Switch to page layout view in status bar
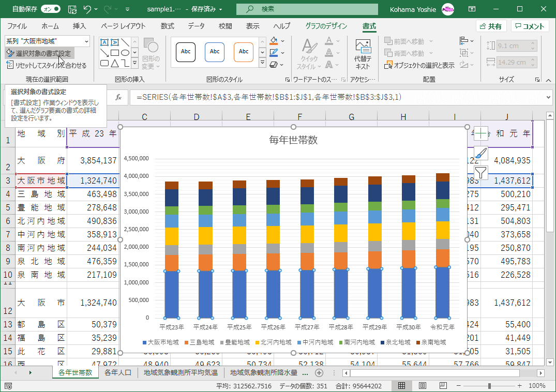 pos(422,386)
